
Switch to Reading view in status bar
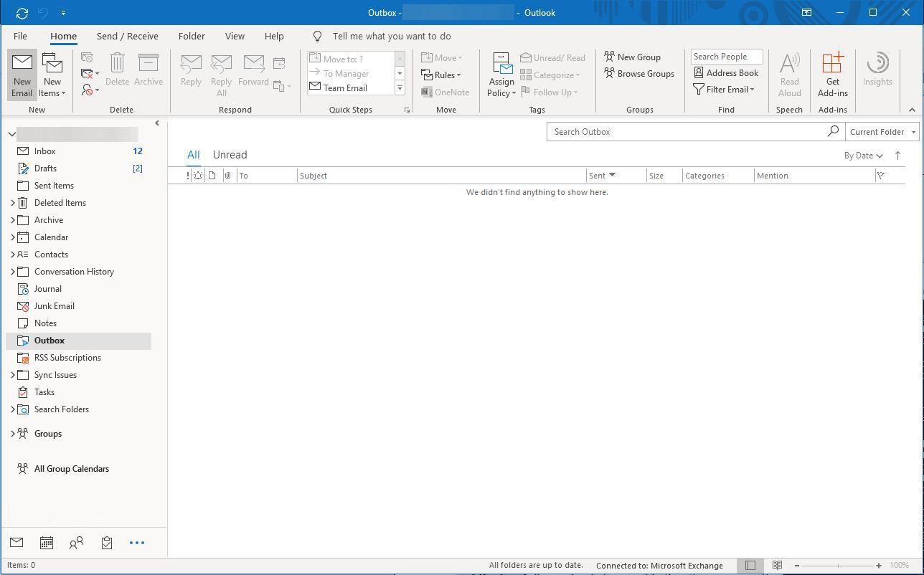click(777, 566)
